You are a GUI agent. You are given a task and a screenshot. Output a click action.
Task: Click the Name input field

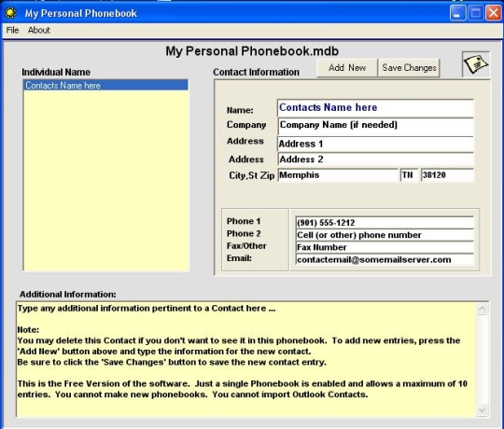tap(375, 108)
